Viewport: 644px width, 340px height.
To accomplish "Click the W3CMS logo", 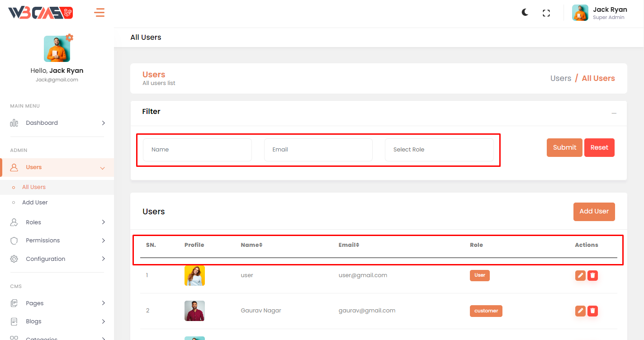I will (41, 13).
